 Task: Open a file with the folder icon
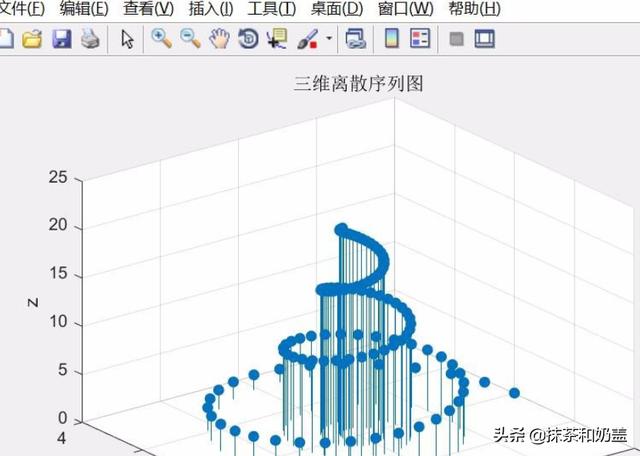click(x=32, y=39)
